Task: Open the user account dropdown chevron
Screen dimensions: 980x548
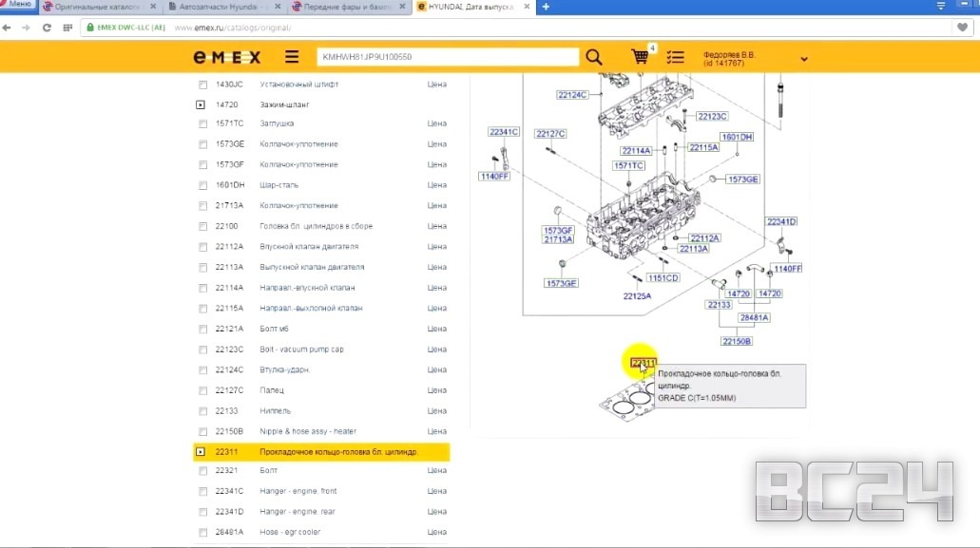Action: click(x=804, y=59)
